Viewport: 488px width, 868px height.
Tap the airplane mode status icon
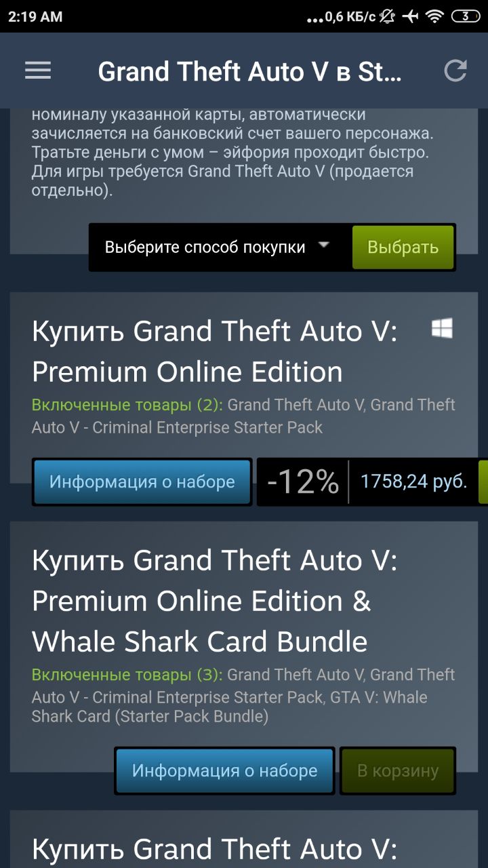410,16
